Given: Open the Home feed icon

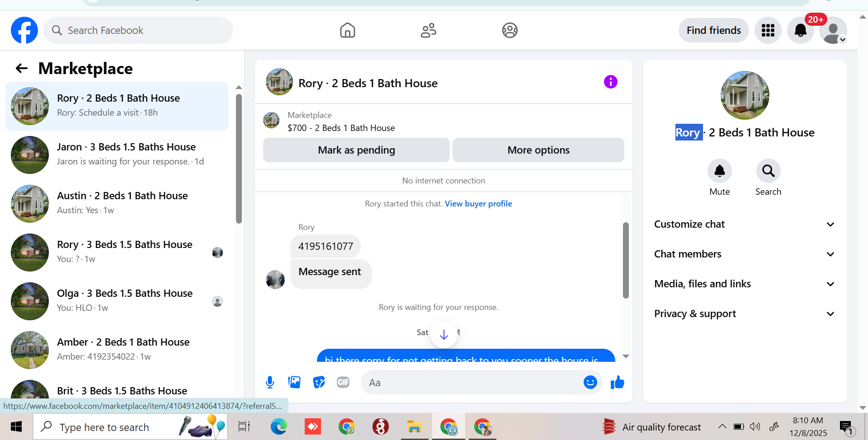Looking at the screenshot, I should (348, 30).
